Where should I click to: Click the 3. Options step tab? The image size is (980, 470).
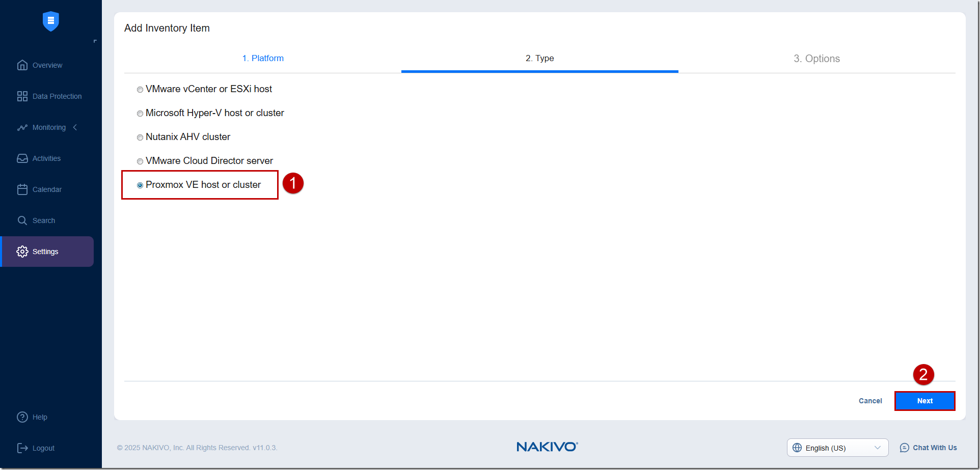pos(817,59)
